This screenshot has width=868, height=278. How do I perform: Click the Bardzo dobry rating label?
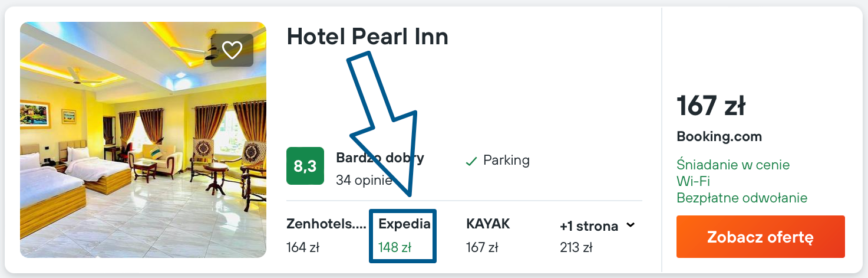click(379, 158)
